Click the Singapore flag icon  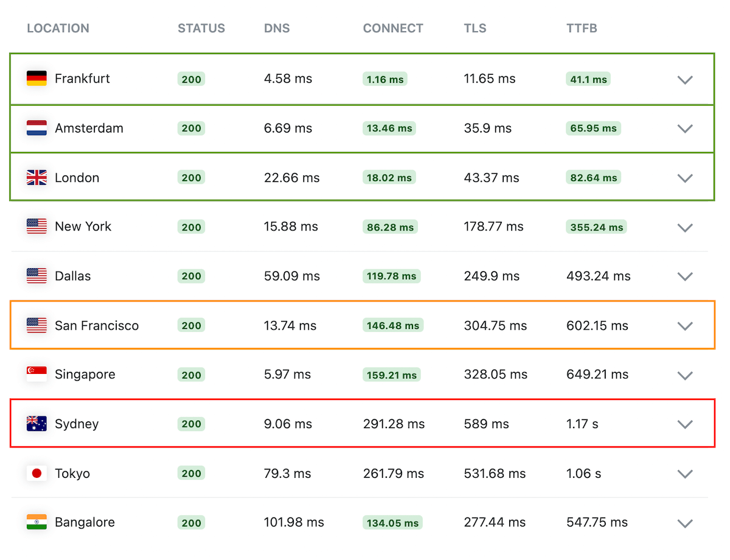tap(36, 375)
